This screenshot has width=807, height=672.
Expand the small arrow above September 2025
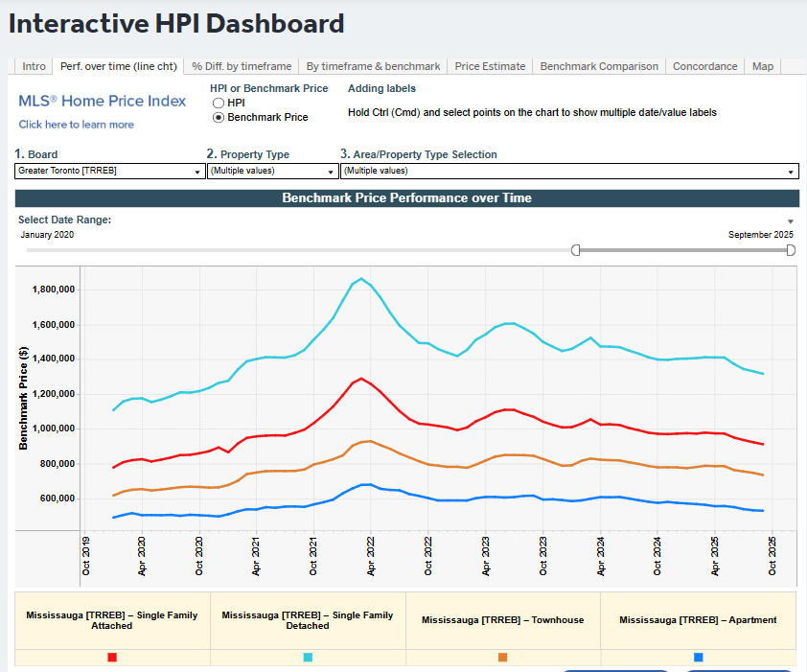point(791,221)
